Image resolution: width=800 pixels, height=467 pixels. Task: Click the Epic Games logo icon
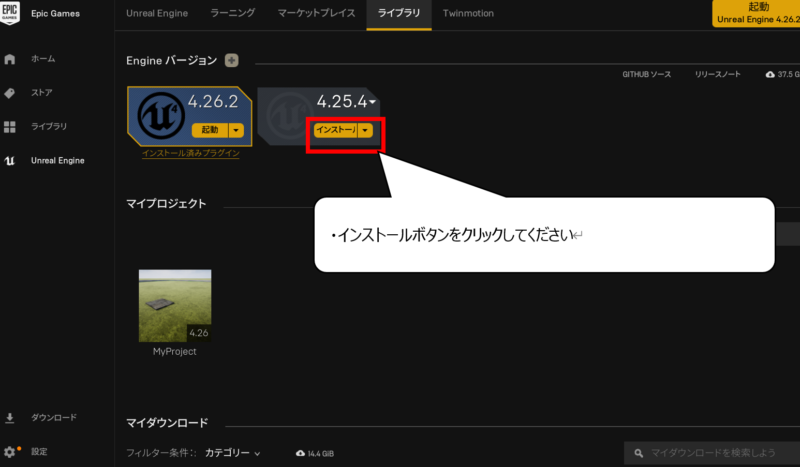[10, 12]
